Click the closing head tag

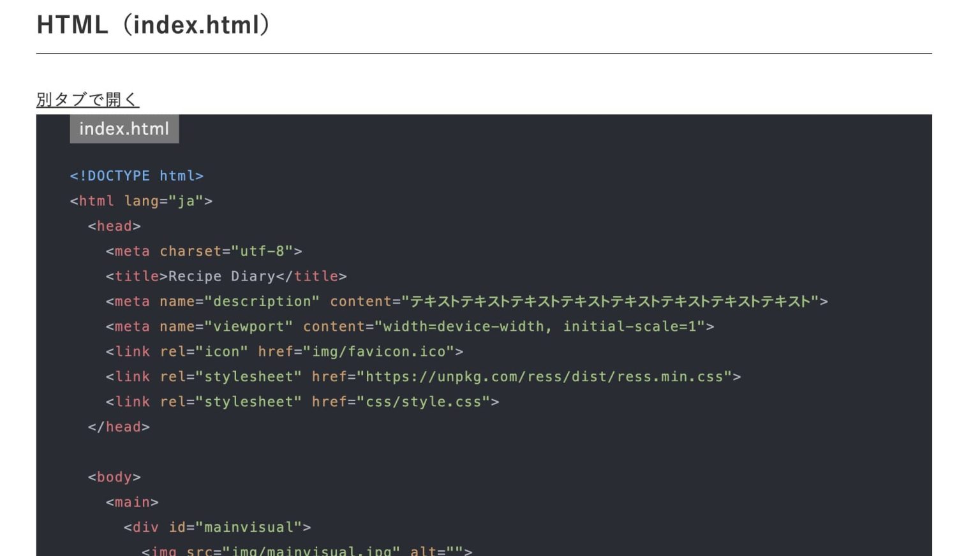(119, 427)
